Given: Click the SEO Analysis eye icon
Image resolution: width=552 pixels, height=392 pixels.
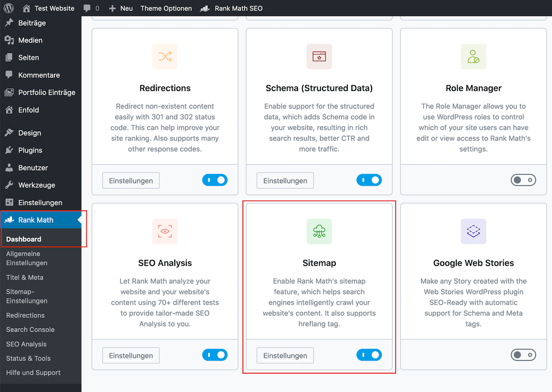Looking at the screenshot, I should pos(165,231).
